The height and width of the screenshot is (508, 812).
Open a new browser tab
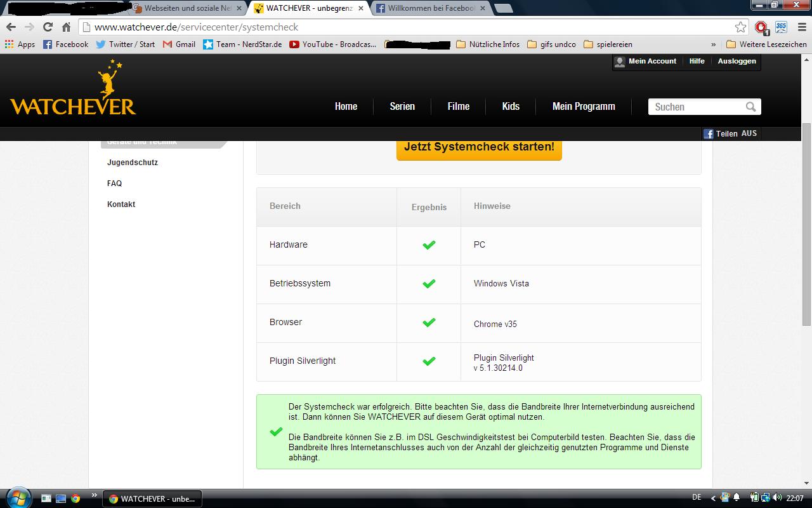pyautogui.click(x=503, y=8)
